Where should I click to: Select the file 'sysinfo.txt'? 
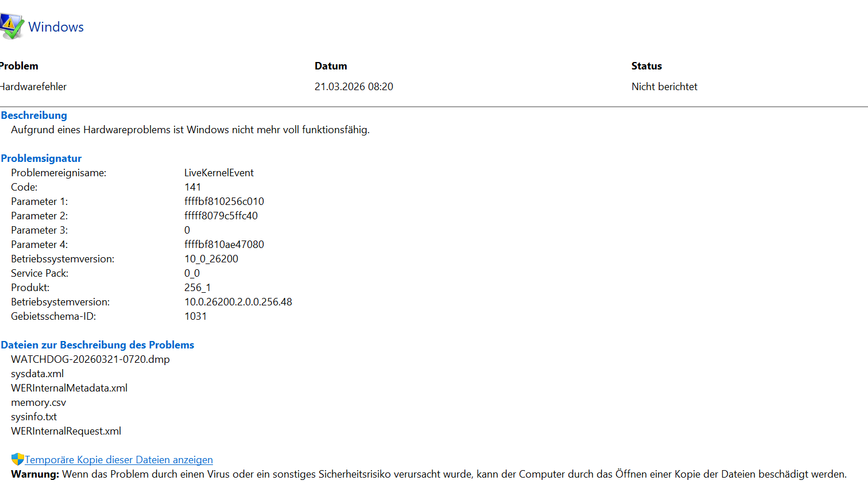tap(34, 417)
